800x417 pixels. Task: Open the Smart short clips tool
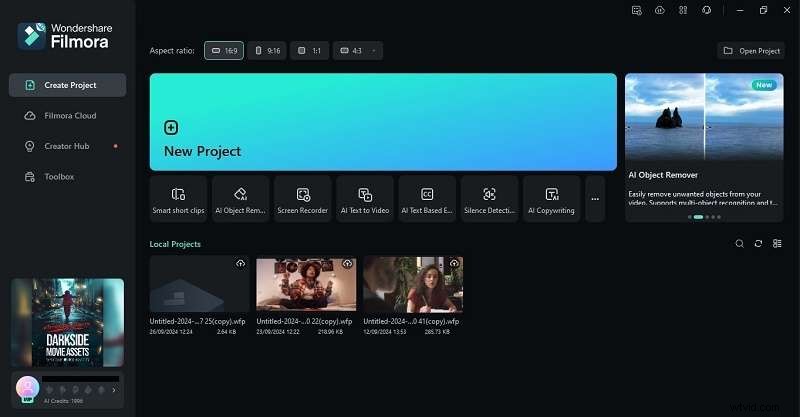pyautogui.click(x=178, y=199)
